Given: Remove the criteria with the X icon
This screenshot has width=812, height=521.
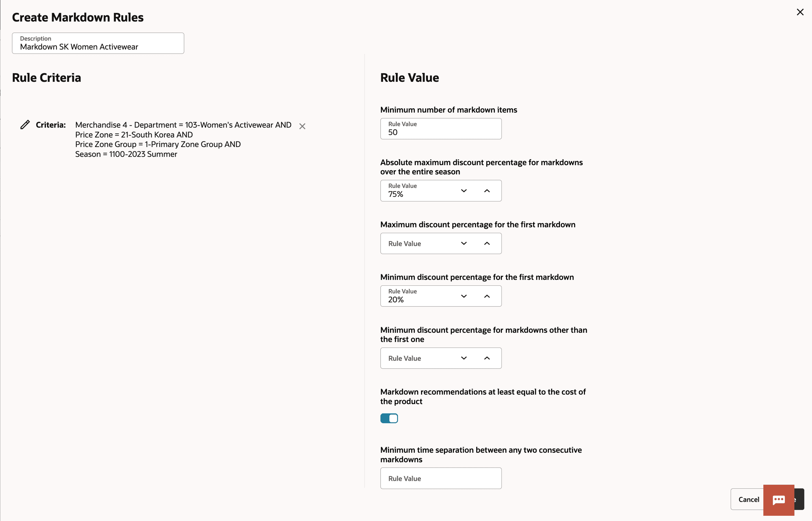Looking at the screenshot, I should click(x=302, y=126).
